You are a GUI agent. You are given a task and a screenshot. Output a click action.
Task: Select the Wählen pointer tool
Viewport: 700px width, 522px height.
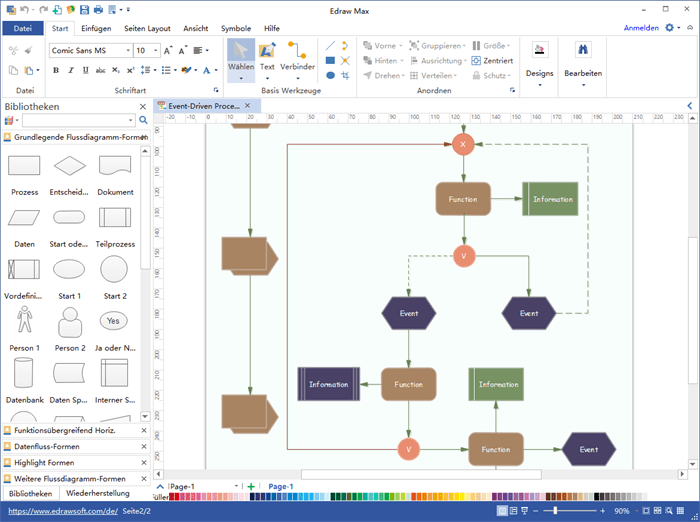click(241, 60)
